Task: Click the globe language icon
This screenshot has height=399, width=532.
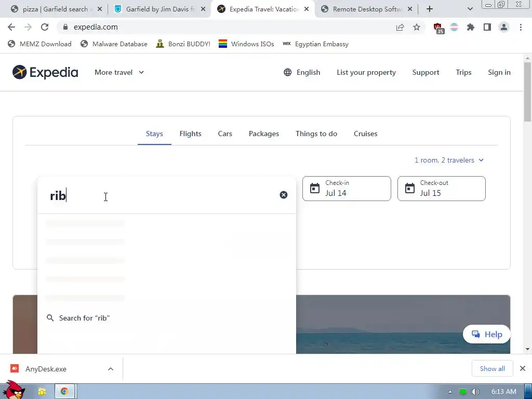Action: point(288,72)
